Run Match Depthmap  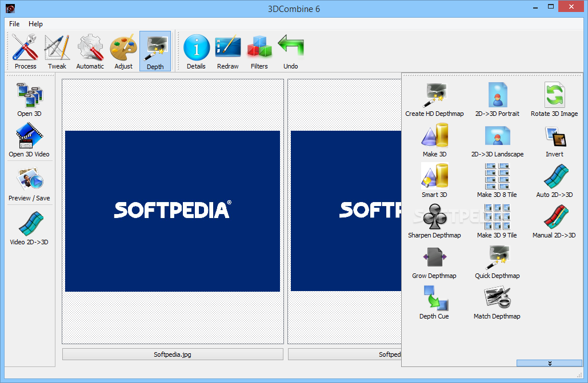click(497, 303)
